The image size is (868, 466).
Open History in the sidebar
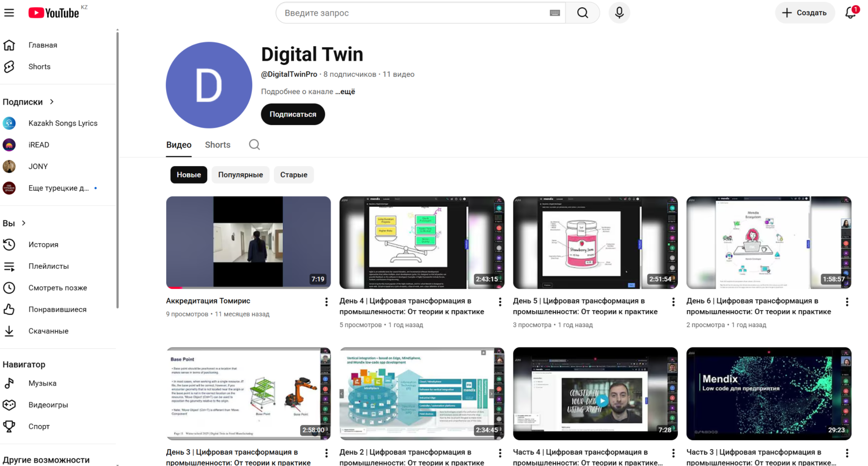pyautogui.click(x=43, y=244)
